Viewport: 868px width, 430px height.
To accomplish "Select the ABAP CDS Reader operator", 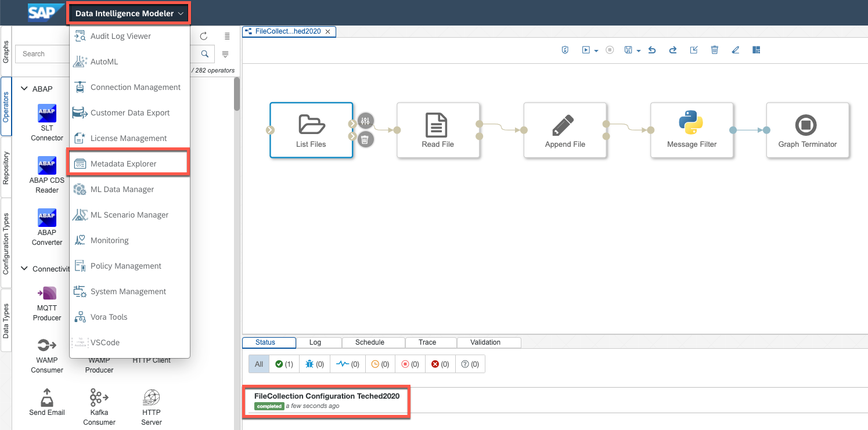I will coord(47,175).
